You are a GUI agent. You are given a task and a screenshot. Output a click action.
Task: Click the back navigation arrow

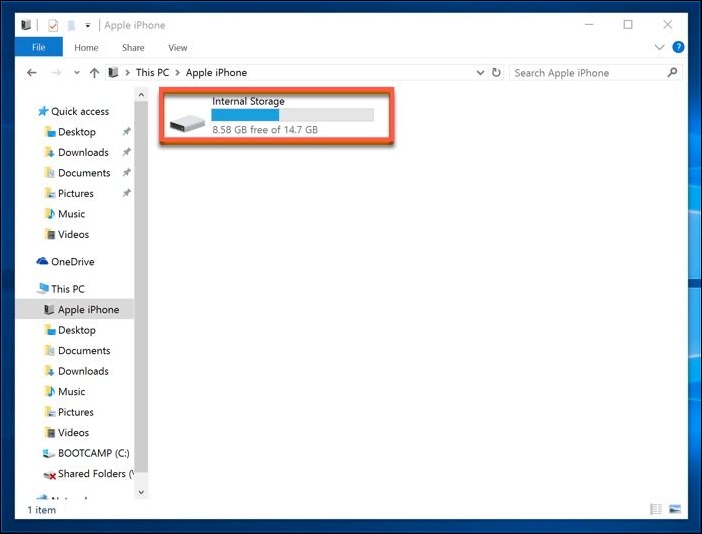[x=32, y=73]
